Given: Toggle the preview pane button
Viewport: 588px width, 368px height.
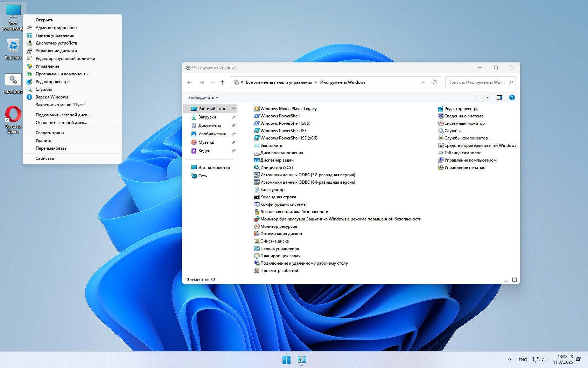Looking at the screenshot, I should pyautogui.click(x=499, y=97).
